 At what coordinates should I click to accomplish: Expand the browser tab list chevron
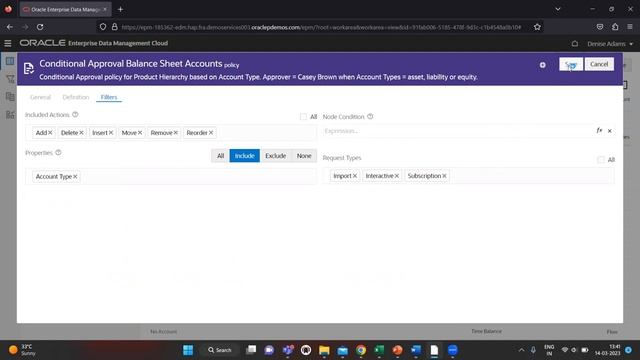pyautogui.click(x=558, y=9)
